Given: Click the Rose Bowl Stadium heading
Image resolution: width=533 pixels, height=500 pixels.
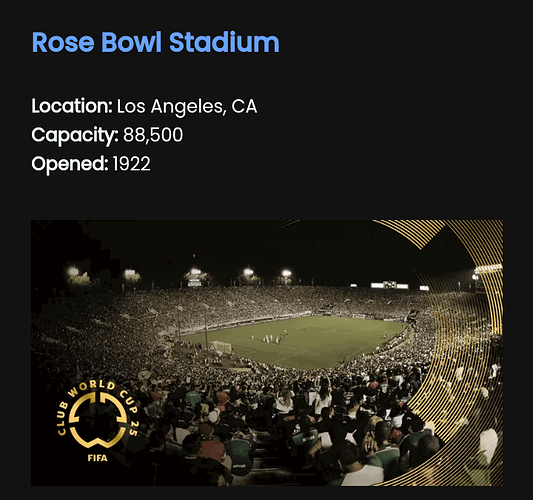Looking at the screenshot, I should click(x=155, y=42).
